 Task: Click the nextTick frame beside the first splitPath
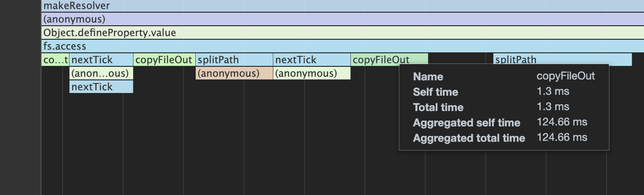pos(312,60)
